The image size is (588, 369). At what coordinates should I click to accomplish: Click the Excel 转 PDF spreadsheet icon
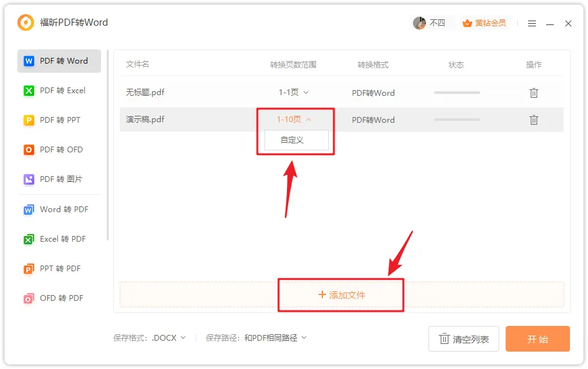coord(29,239)
